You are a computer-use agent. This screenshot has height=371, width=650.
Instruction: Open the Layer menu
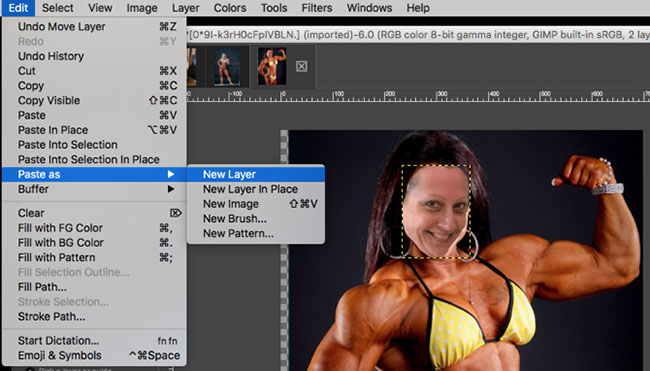point(185,8)
